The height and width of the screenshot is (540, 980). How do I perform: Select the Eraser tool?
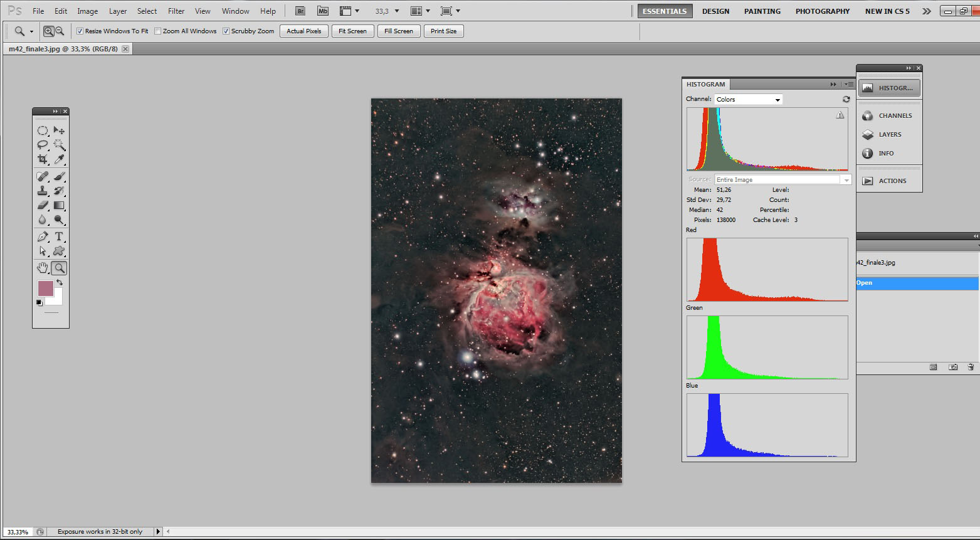pos(43,205)
